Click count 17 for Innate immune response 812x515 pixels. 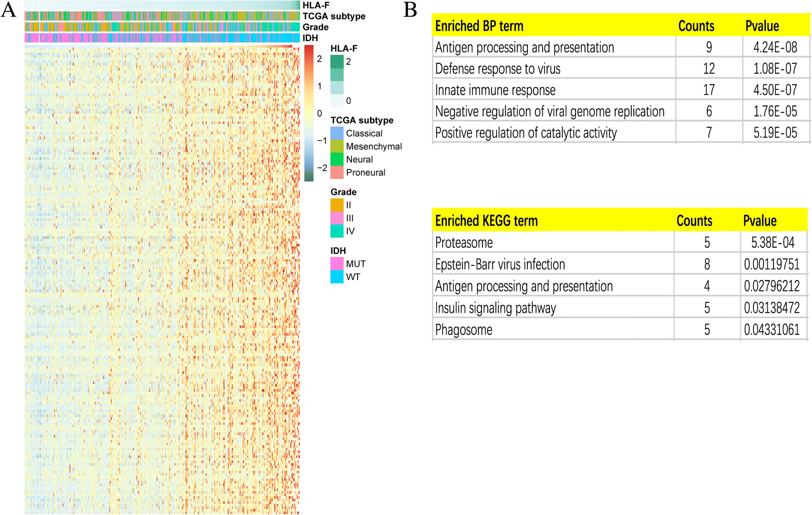pos(709,90)
